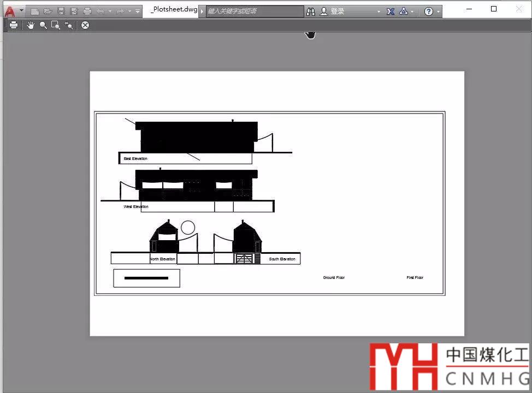Maximize the AutoCAD window
This screenshot has height=393, width=532.
pyautogui.click(x=494, y=9)
